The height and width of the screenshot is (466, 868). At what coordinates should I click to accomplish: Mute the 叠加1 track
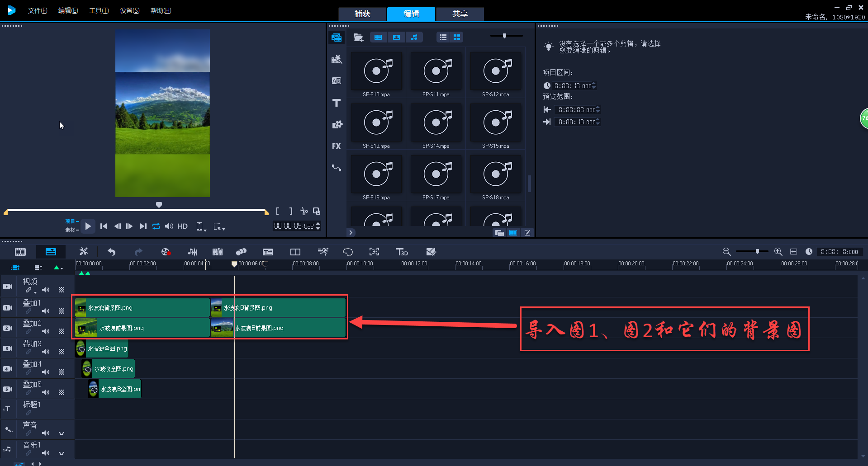[46, 311]
